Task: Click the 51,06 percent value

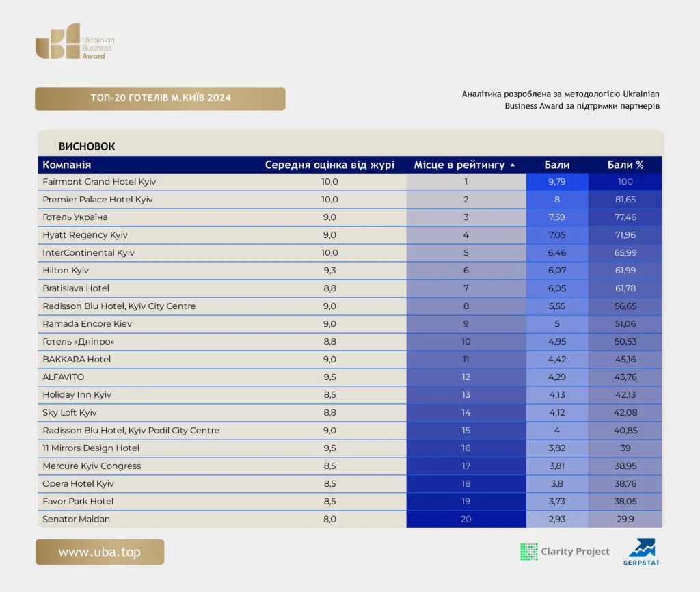Action: (625, 323)
